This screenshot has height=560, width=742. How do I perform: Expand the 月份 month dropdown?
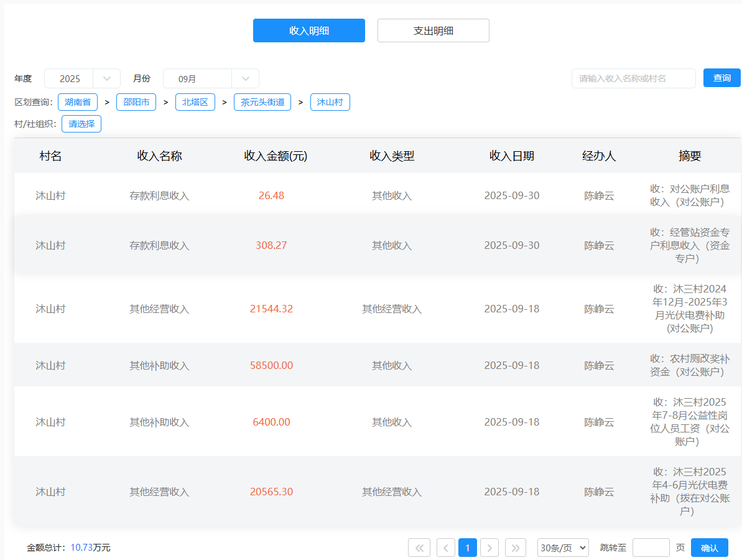pyautogui.click(x=245, y=78)
